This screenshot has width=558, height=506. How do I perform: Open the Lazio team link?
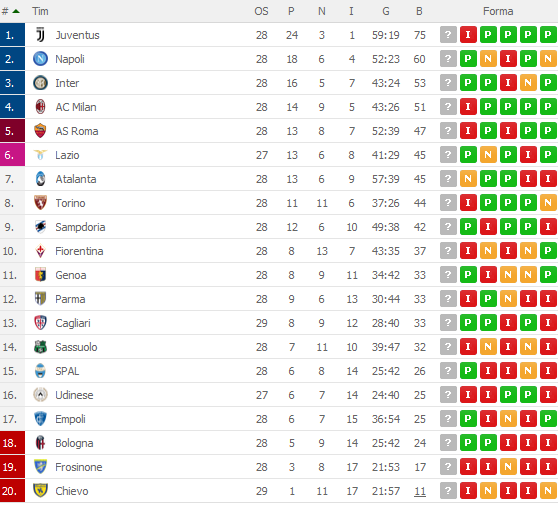(67, 155)
